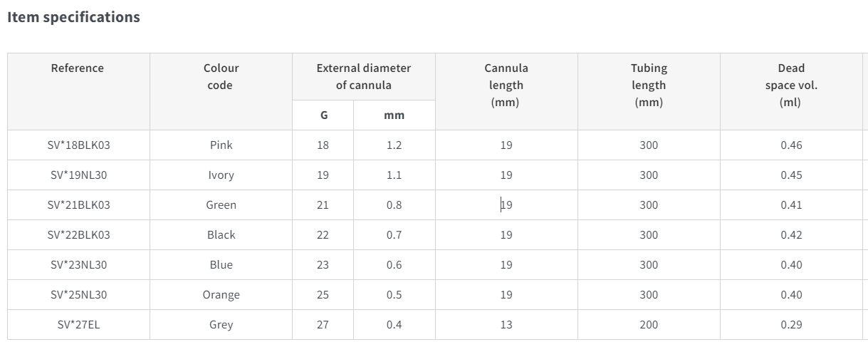868x342 pixels.
Task: Click the External diameter of cannula header
Action: (364, 77)
